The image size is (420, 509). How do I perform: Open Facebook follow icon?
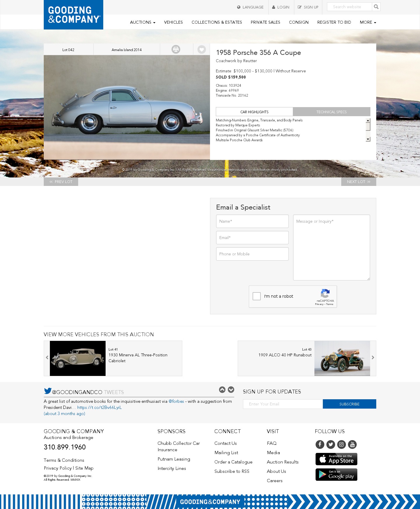(x=320, y=444)
